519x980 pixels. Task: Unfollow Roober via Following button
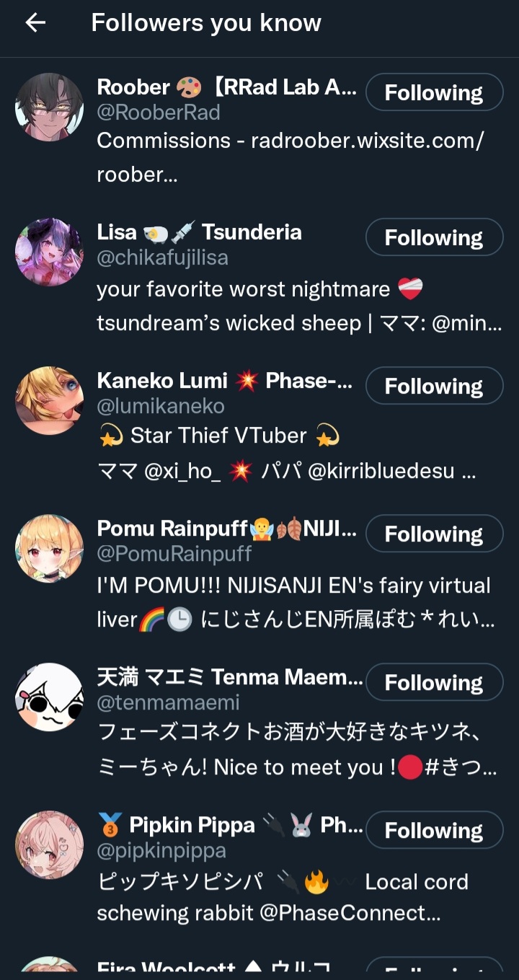[434, 92]
